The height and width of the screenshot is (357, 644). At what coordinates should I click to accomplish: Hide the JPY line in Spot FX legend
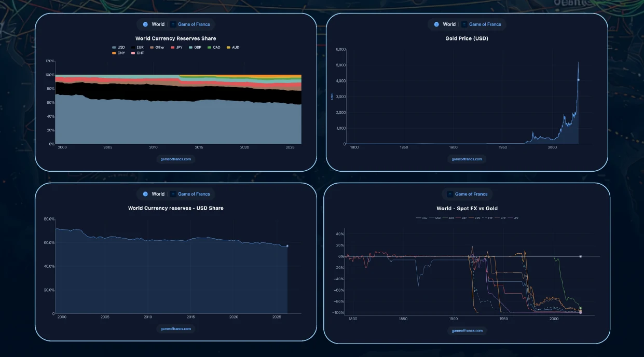(x=513, y=218)
